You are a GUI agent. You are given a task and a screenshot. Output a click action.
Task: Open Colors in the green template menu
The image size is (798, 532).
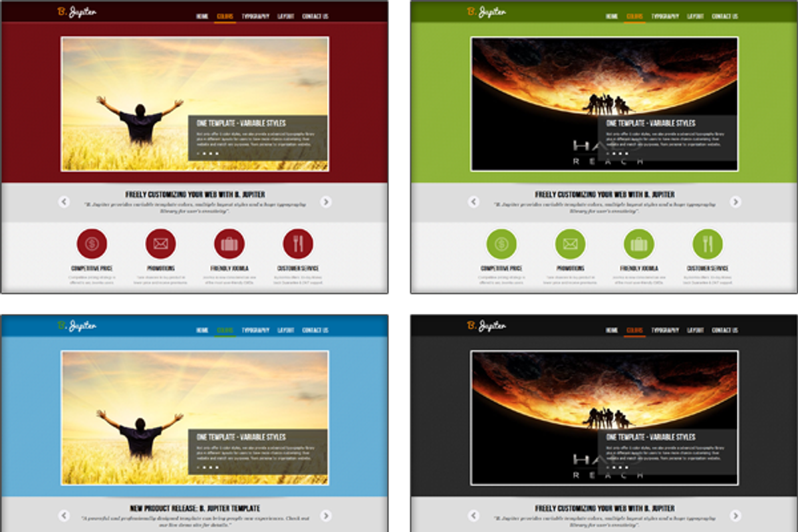click(x=634, y=17)
